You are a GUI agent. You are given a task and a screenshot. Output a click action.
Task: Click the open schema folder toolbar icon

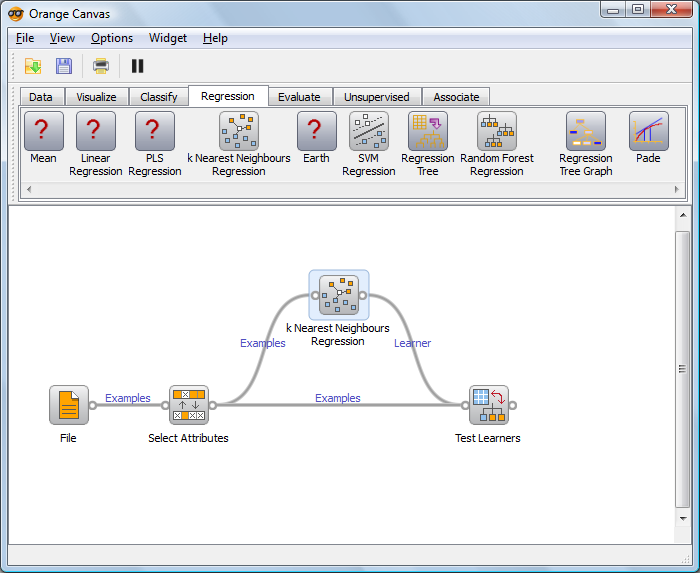33,66
